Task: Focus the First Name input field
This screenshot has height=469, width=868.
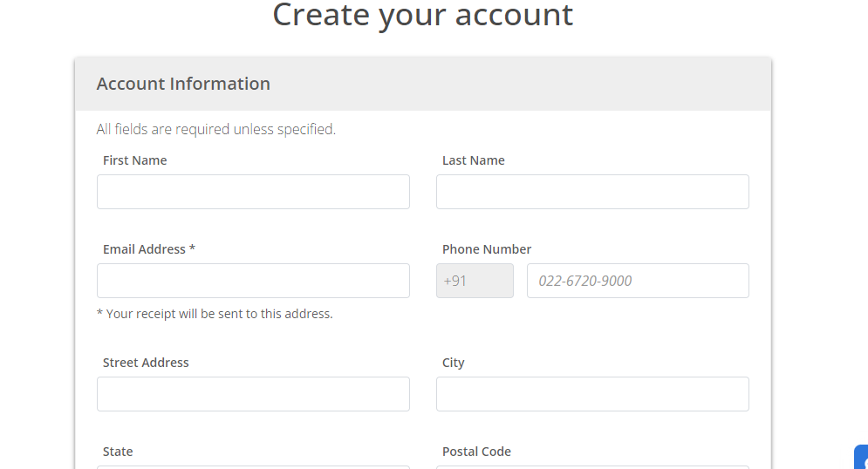Action: click(x=253, y=192)
